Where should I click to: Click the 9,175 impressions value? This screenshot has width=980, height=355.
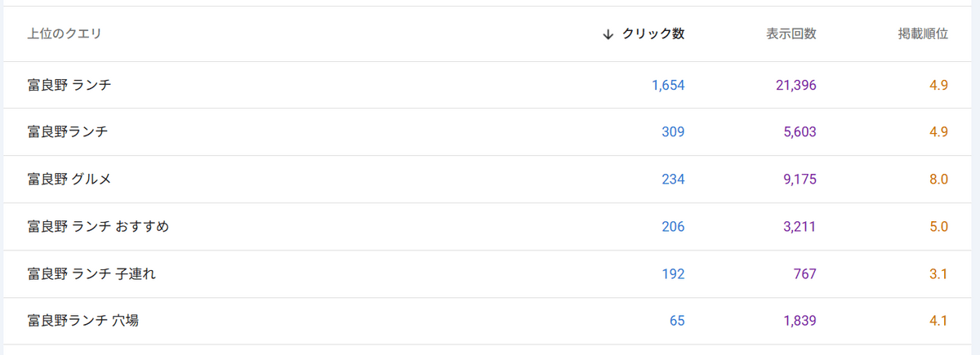[800, 180]
